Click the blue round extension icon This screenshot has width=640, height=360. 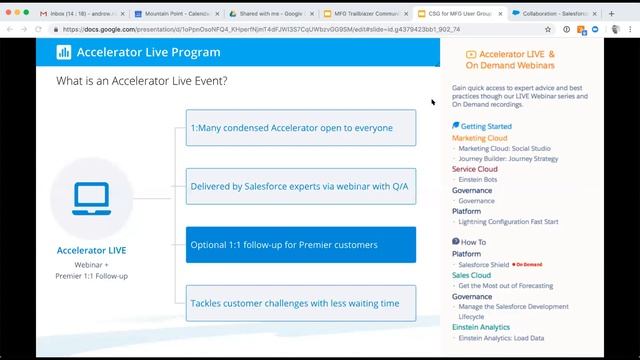click(x=595, y=29)
